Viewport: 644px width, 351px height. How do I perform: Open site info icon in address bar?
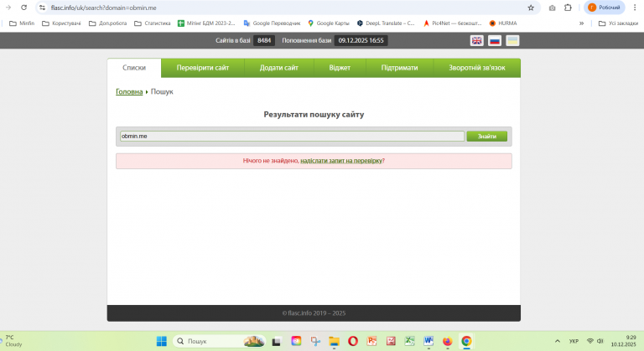42,8
